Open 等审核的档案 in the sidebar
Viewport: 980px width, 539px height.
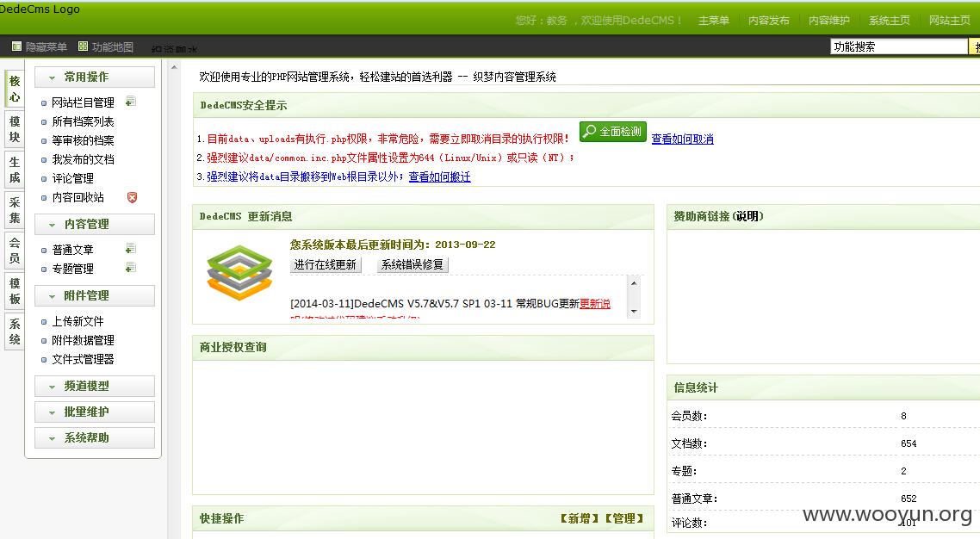click(x=84, y=140)
